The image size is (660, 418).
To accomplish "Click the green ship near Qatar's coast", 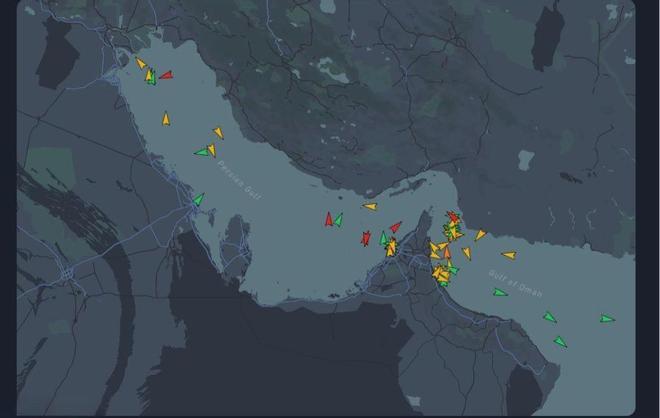I will point(198,199).
